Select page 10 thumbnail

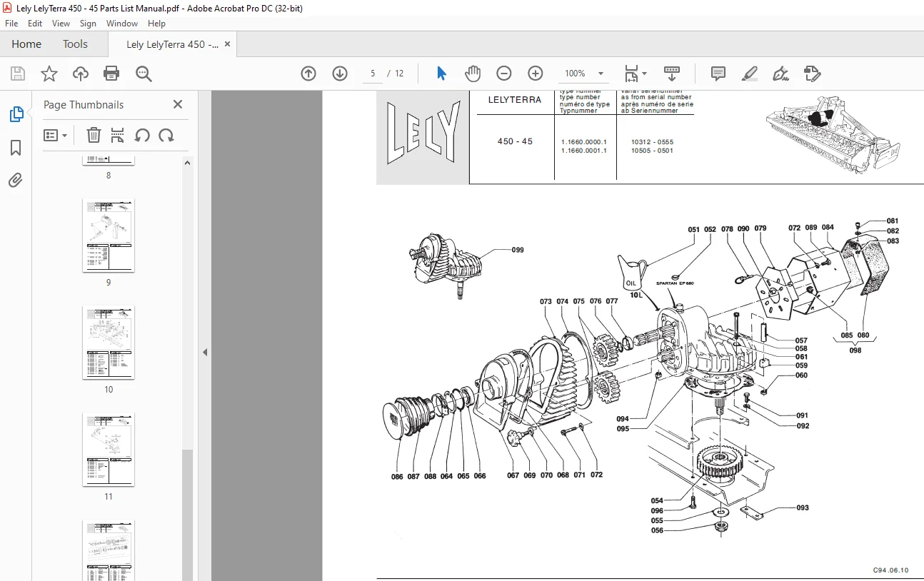tap(109, 342)
